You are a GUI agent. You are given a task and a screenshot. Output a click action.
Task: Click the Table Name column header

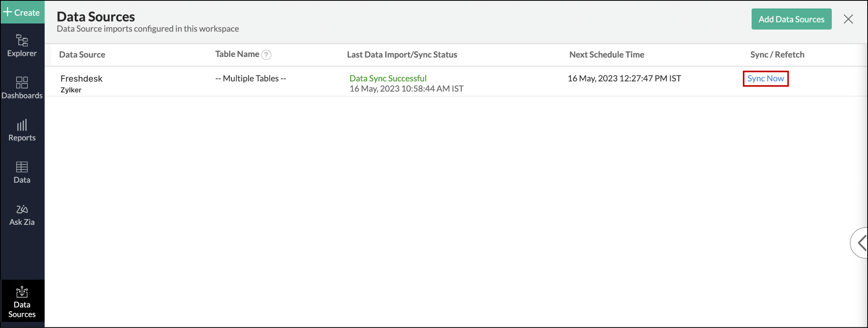point(237,54)
